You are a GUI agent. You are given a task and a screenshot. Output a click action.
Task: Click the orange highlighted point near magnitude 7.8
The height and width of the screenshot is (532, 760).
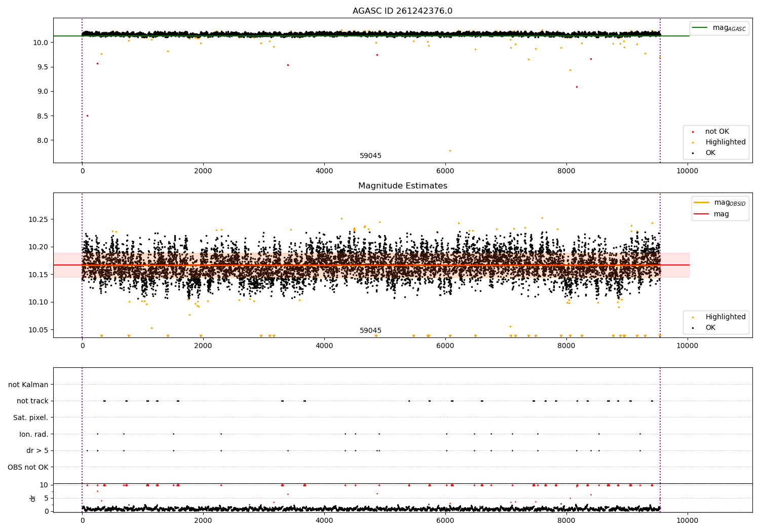(x=450, y=150)
